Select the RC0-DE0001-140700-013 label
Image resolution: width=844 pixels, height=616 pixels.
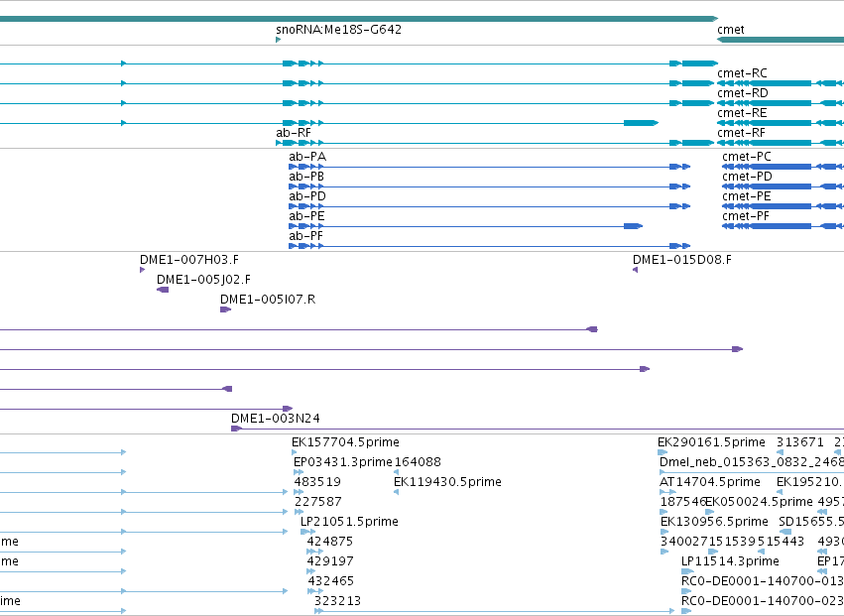coord(763,581)
